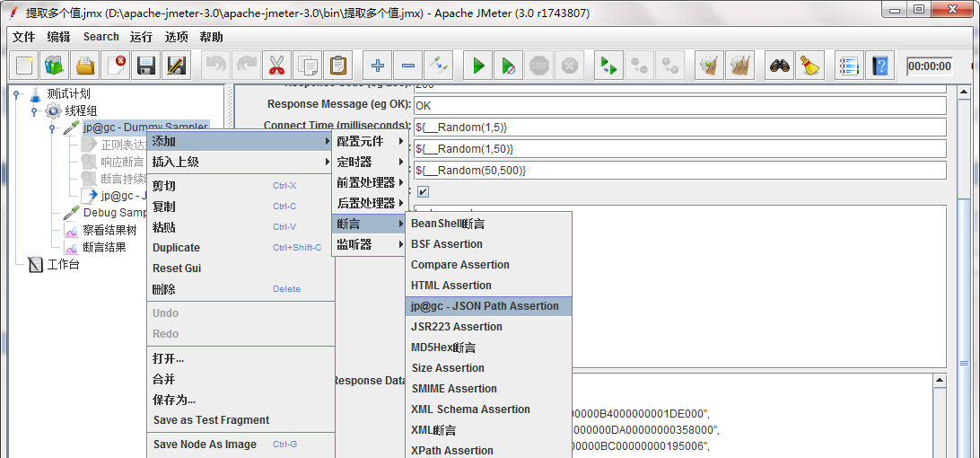Click the Clear All double-broom icon
980x458 pixels.
[740, 65]
